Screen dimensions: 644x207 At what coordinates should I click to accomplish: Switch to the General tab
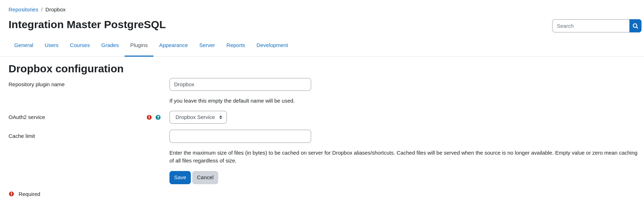pyautogui.click(x=23, y=45)
